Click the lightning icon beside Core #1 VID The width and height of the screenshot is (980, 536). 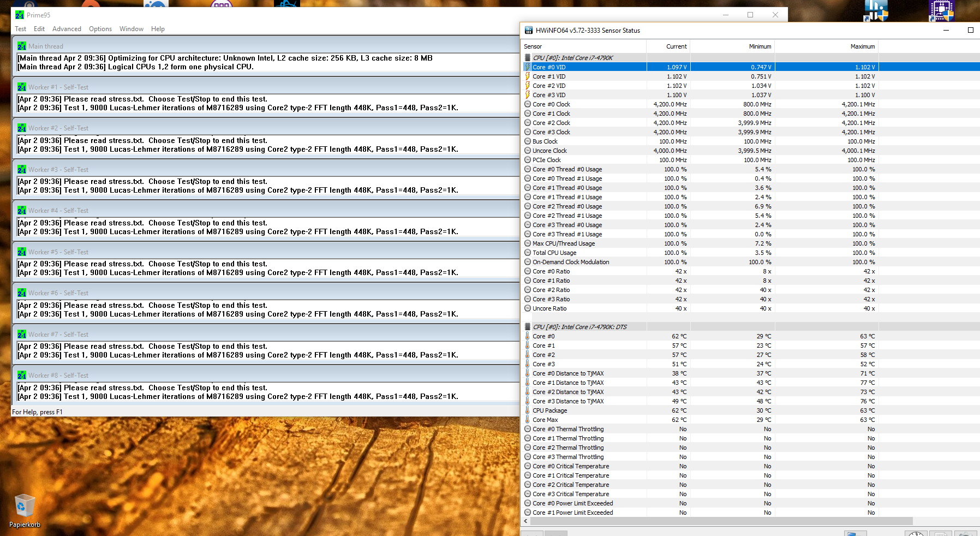pyautogui.click(x=527, y=76)
